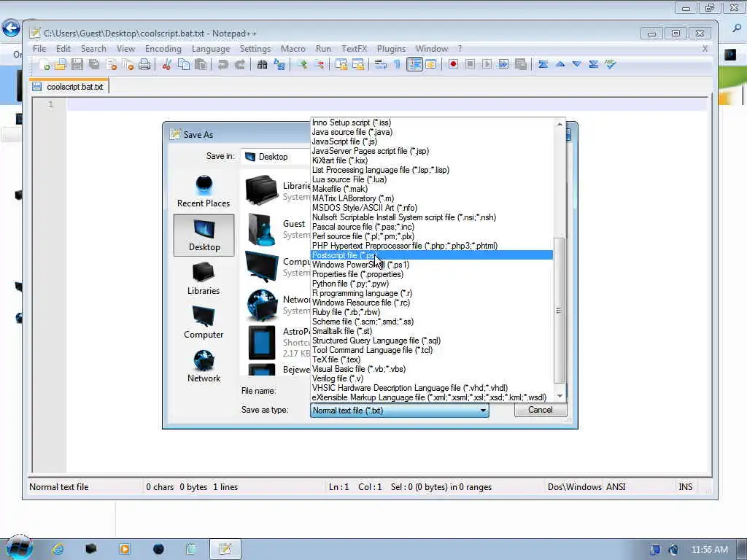This screenshot has height=560, width=747.
Task: Toggle Synchronize Vertical Scrolling icon
Action: click(341, 64)
